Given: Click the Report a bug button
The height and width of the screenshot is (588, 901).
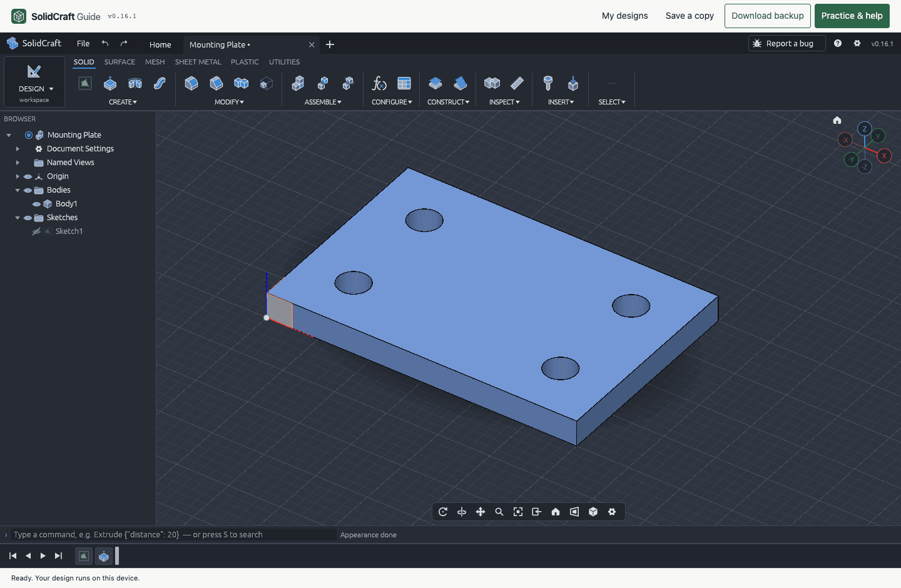Looking at the screenshot, I should pyautogui.click(x=787, y=43).
